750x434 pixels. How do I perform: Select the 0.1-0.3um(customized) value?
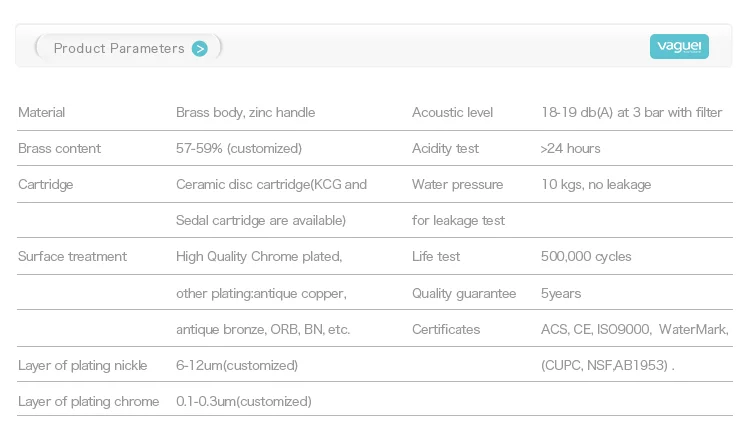243,401
